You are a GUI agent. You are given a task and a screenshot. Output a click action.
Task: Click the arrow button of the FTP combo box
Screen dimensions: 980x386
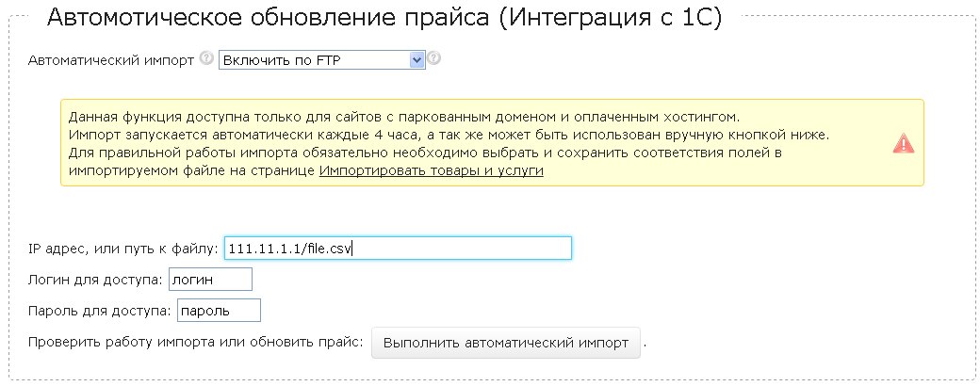click(x=417, y=60)
